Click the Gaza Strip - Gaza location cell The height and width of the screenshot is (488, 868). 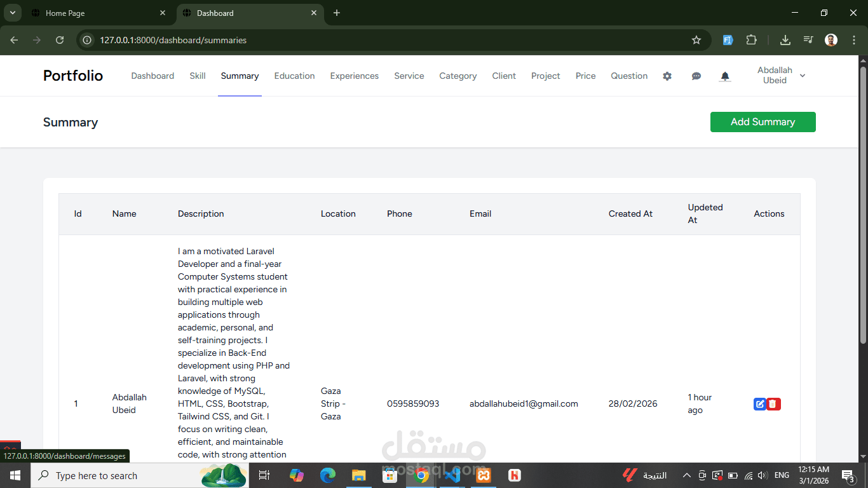point(333,403)
